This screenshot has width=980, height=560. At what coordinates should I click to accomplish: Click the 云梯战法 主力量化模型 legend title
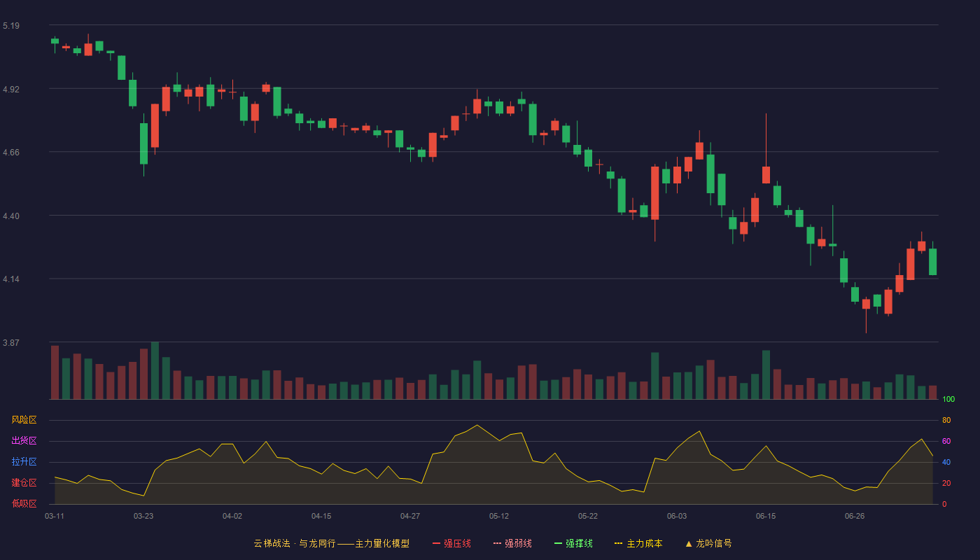click(332, 543)
